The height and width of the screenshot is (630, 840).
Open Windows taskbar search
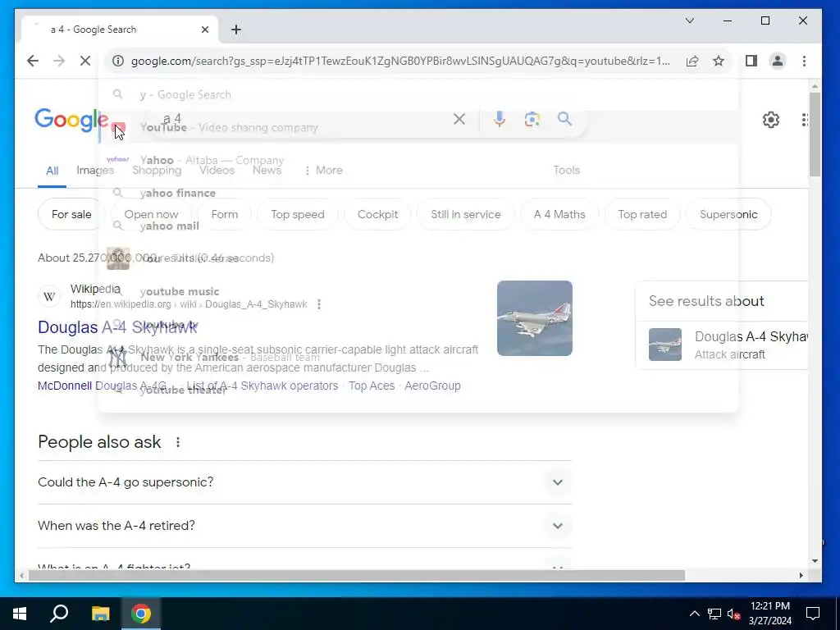[x=59, y=614]
